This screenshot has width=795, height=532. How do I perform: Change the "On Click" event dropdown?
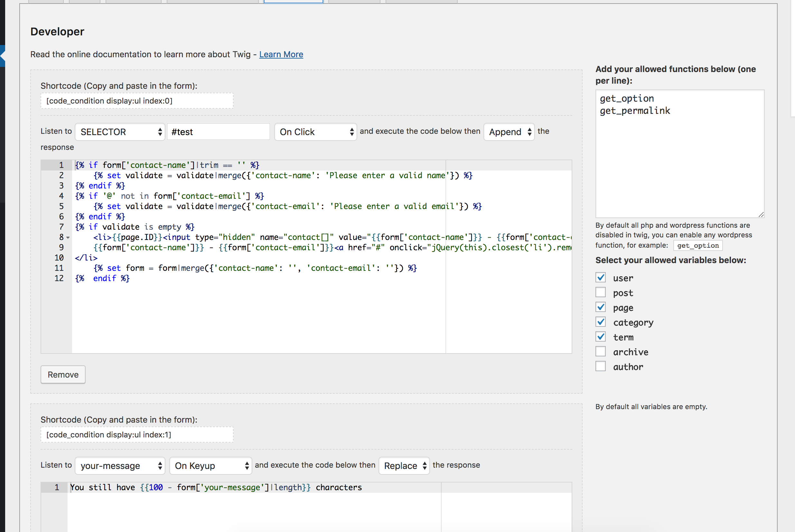[315, 132]
